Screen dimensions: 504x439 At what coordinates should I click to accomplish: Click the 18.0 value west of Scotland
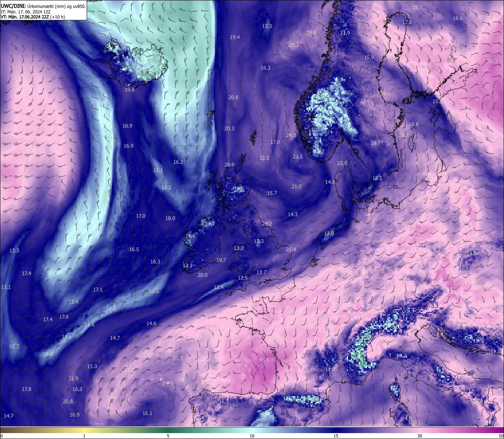(170, 218)
